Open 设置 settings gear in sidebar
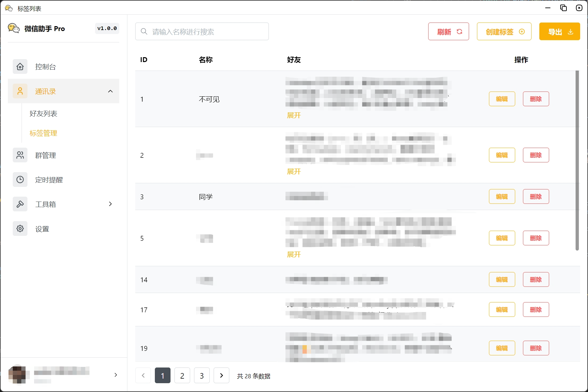The image size is (588, 392). pos(20,229)
